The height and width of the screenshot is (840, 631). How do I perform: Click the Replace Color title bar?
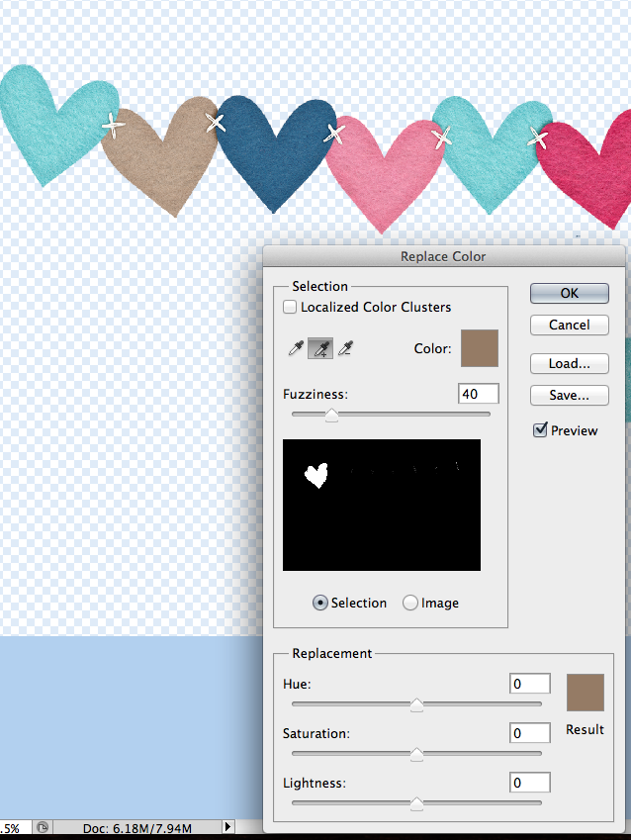point(443,256)
